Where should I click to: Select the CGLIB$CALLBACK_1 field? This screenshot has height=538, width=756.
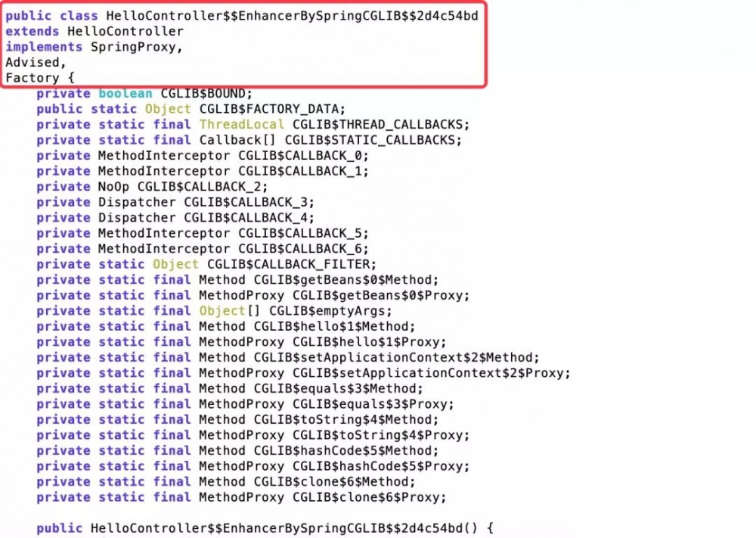pyautogui.click(x=203, y=171)
